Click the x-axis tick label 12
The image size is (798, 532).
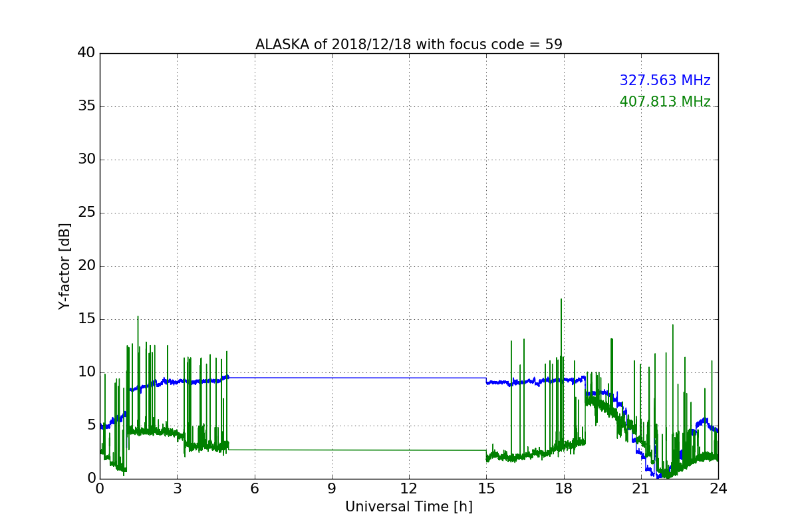[x=409, y=489]
